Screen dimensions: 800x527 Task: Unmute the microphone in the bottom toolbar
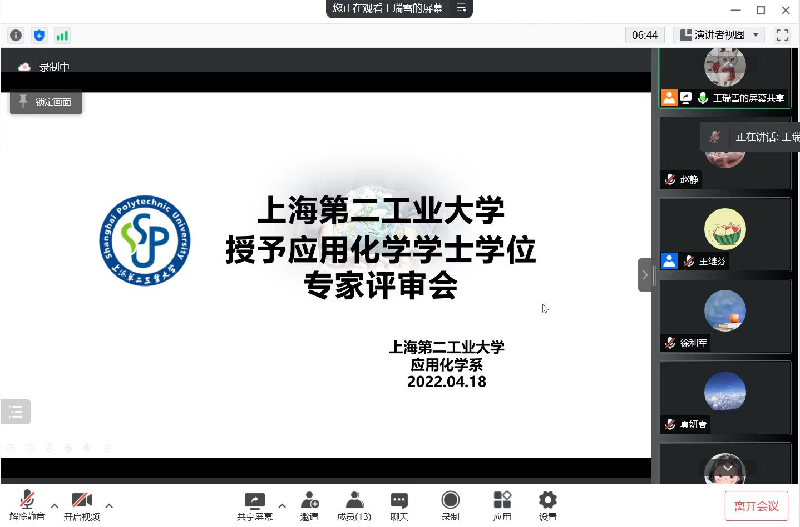pyautogui.click(x=27, y=500)
